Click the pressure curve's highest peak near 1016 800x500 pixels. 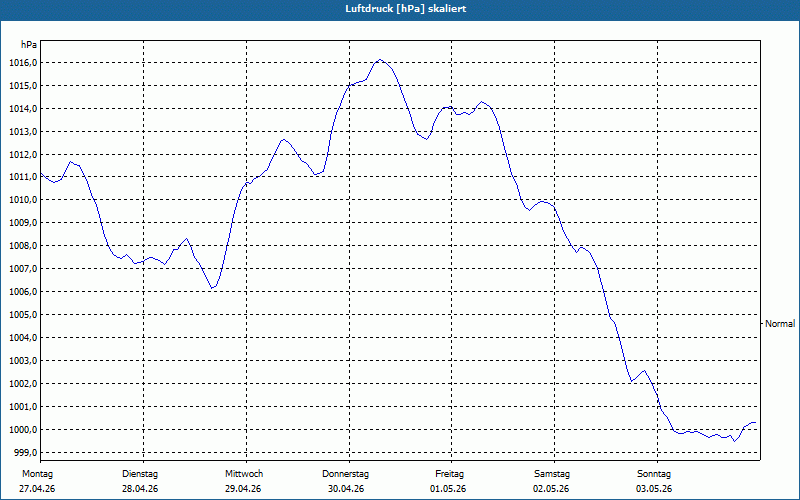click(380, 60)
